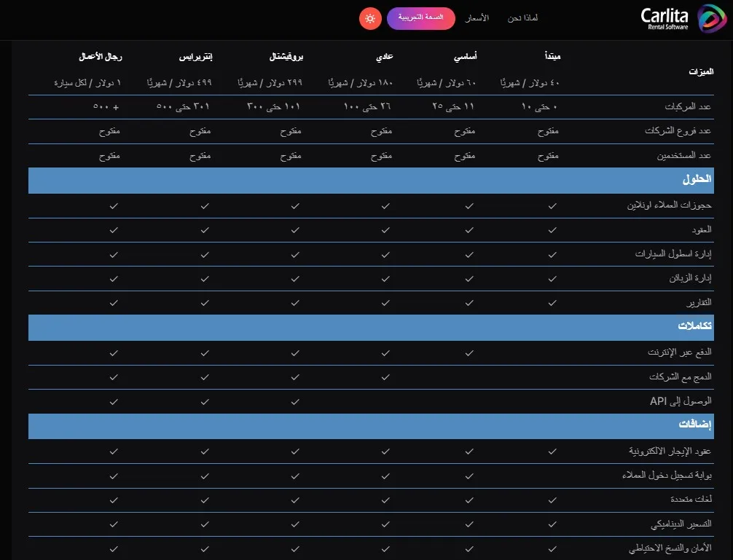Click the Carlita Rental Software logo

pos(683,19)
